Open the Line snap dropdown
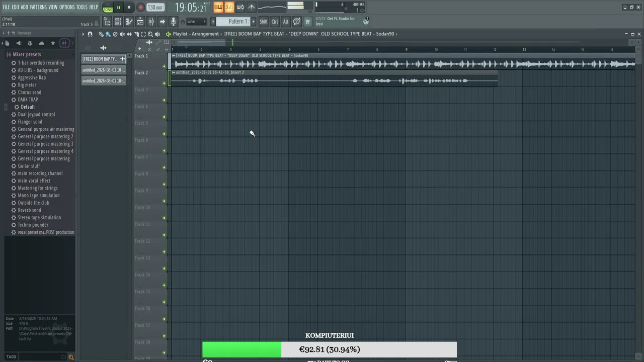 coord(196,22)
